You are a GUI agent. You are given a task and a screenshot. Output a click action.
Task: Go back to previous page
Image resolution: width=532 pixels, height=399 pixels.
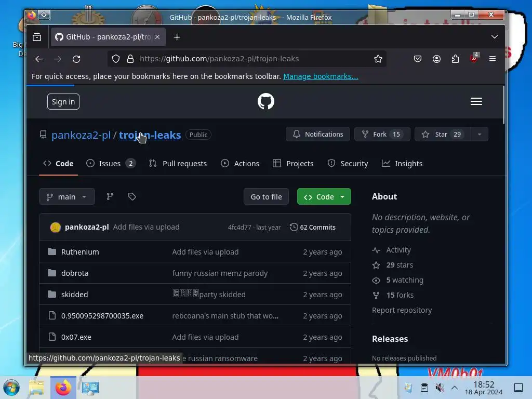38,59
